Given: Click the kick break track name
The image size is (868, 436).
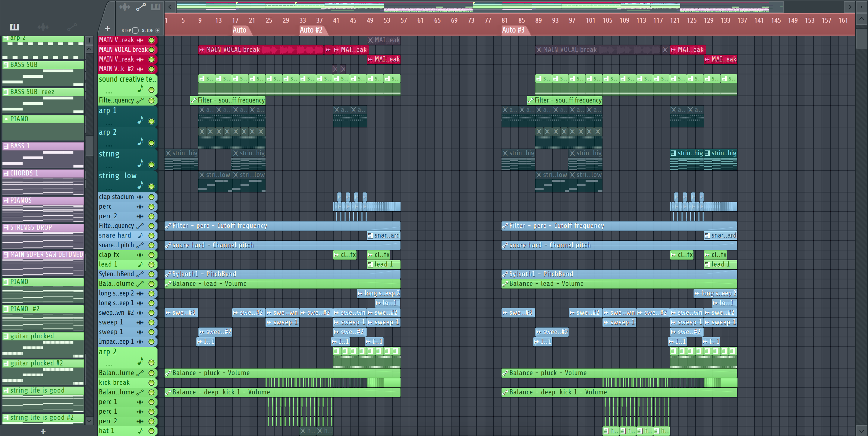Looking at the screenshot, I should pos(114,383).
